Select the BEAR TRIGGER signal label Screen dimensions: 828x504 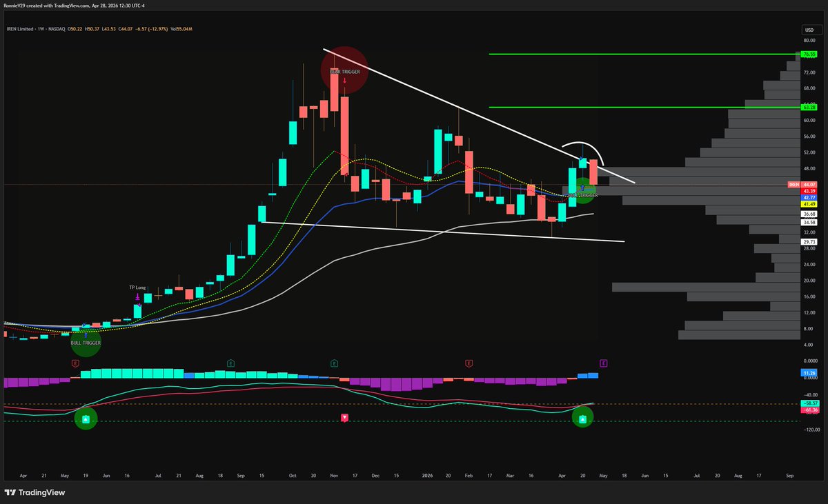pyautogui.click(x=344, y=71)
